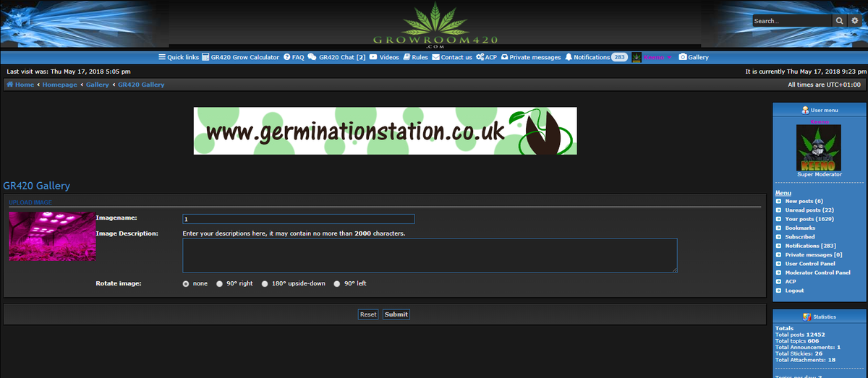Open Private messages in navbar
The image size is (868, 378).
(535, 57)
